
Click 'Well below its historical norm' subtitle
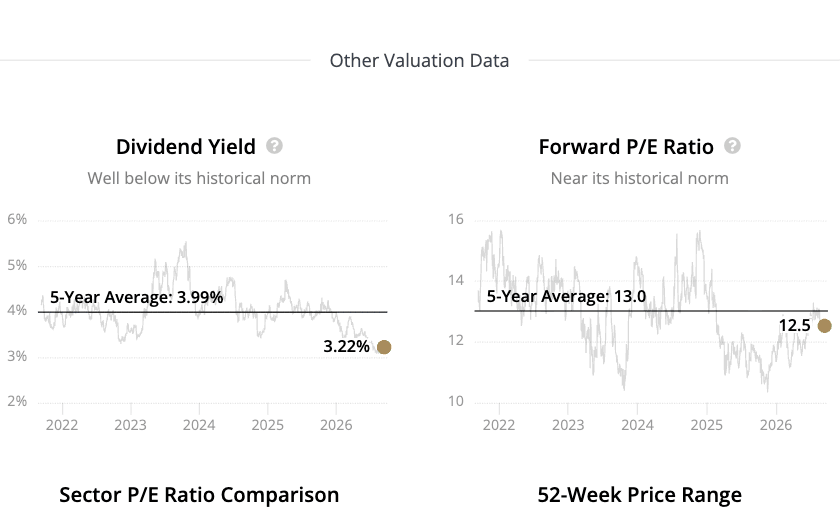pyautogui.click(x=199, y=178)
